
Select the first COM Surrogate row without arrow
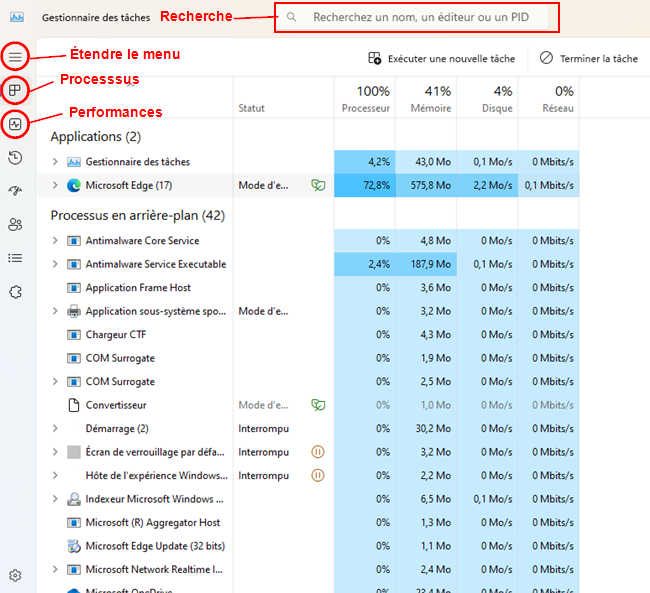point(308,358)
